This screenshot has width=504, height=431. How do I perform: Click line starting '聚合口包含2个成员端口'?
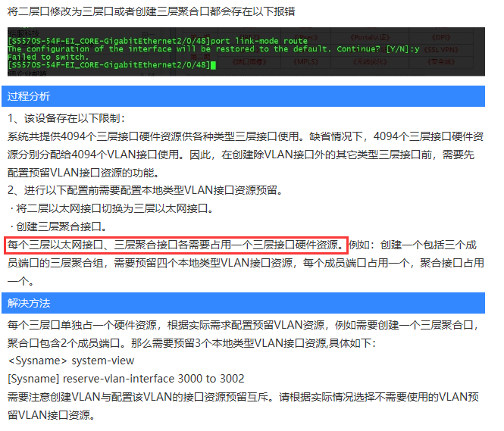click(x=192, y=343)
